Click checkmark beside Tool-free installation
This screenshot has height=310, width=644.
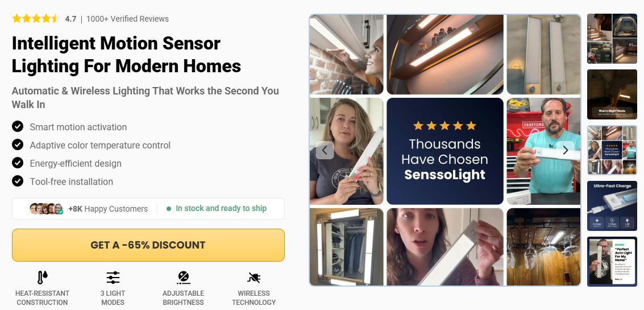(x=18, y=181)
